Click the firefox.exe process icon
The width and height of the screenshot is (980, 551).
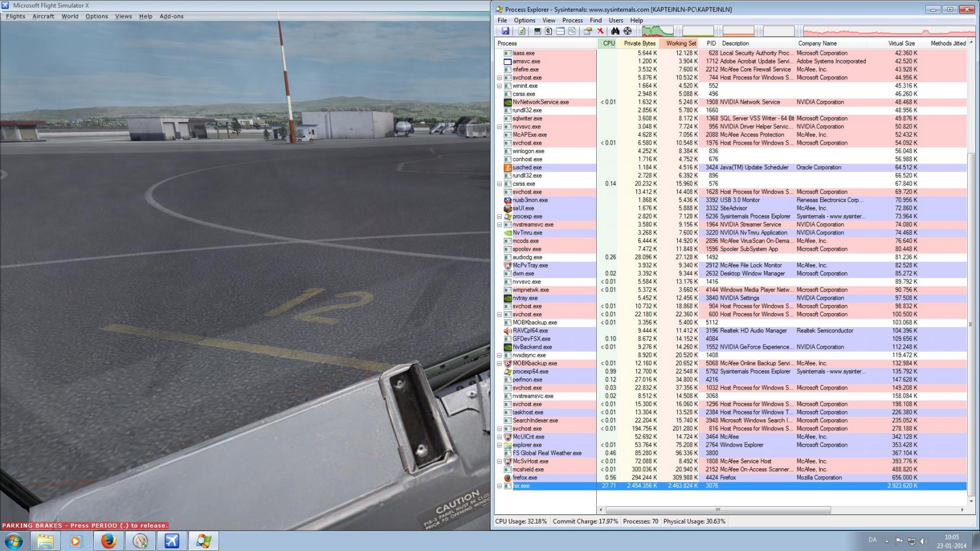pos(508,478)
